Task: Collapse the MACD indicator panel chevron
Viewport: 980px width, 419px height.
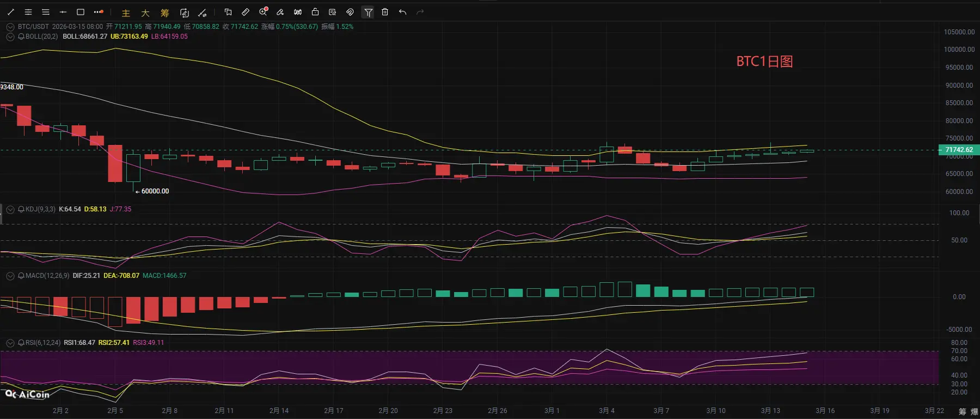Action: click(10, 276)
